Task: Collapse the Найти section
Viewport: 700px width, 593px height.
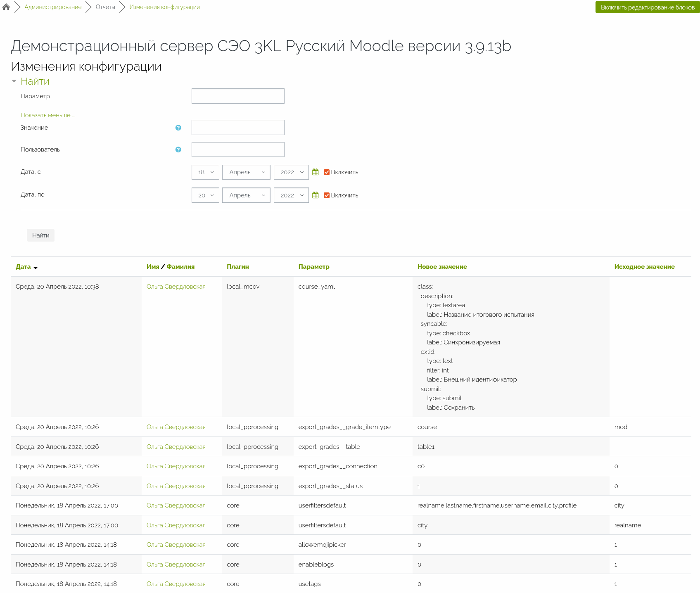Action: [x=14, y=81]
